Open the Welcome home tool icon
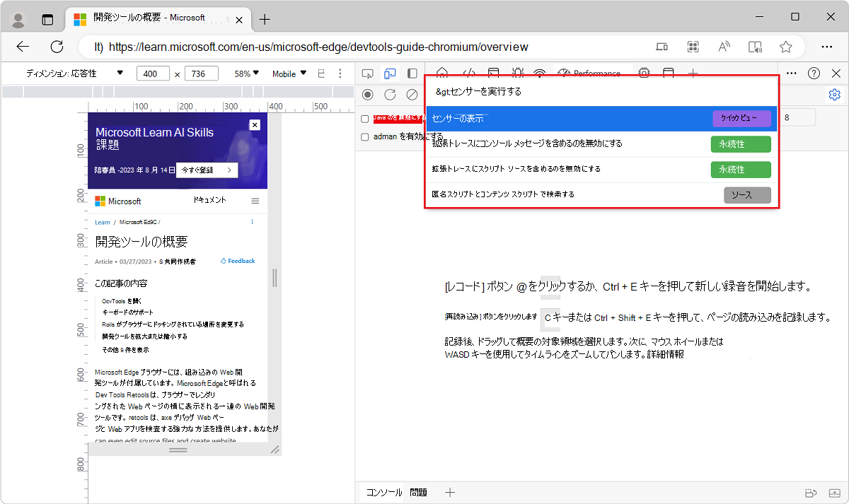 point(442,71)
